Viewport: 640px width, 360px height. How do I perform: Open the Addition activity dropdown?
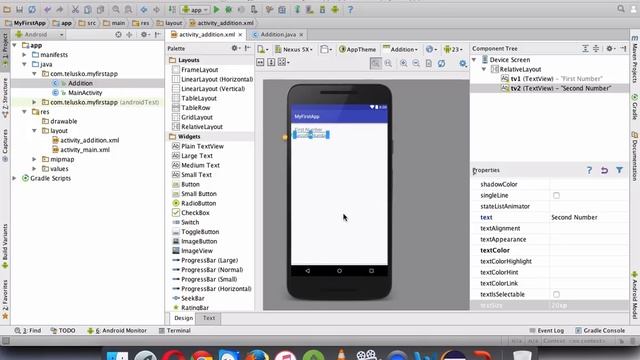400,49
